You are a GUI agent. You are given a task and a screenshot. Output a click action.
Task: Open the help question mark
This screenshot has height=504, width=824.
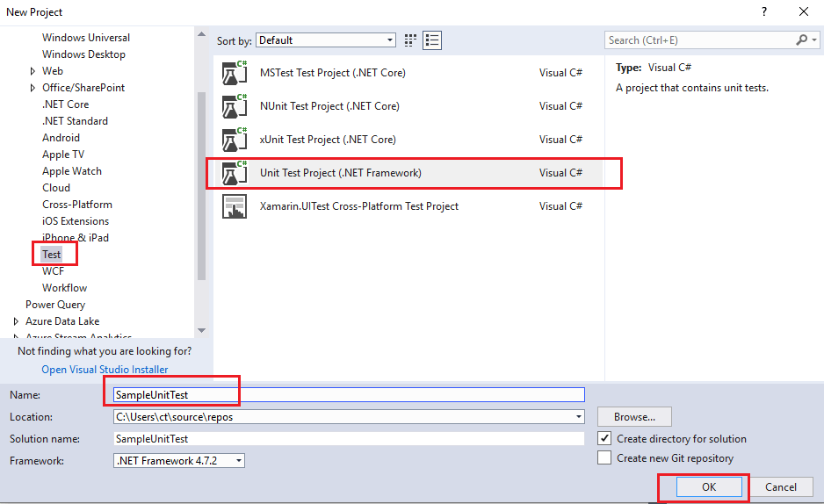point(764,11)
